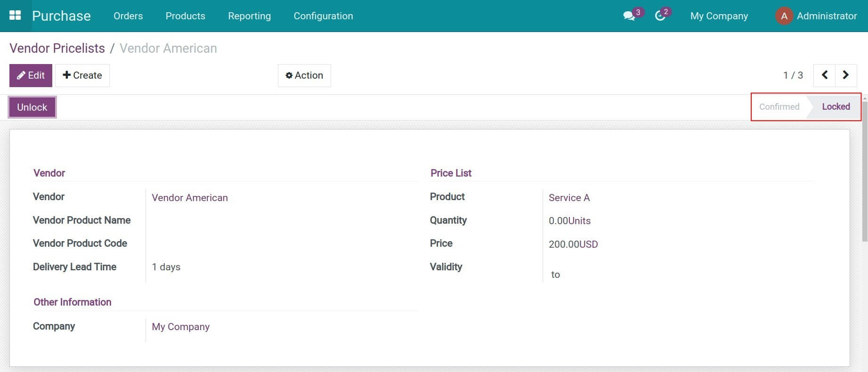Screen dimensions: 868x372
Task: Go to next record arrow
Action: (x=845, y=75)
